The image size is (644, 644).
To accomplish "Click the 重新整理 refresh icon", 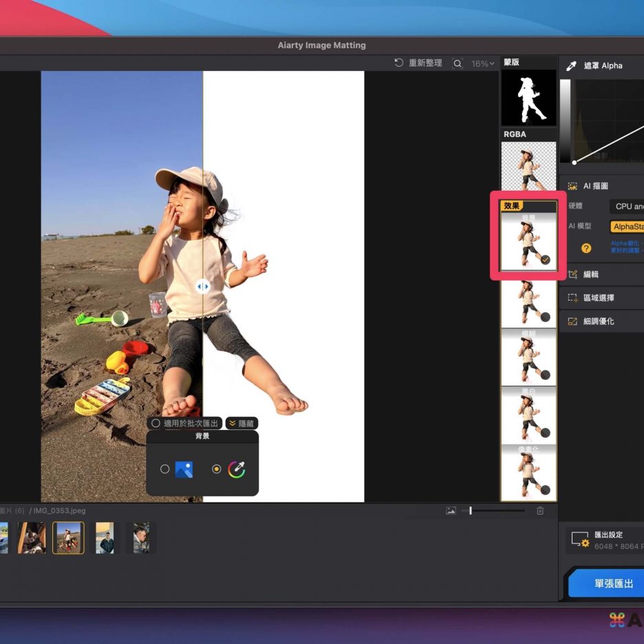I will 398,63.
